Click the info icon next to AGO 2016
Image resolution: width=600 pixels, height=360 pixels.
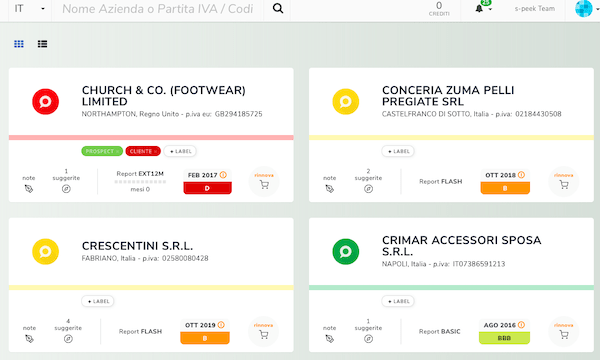[521, 325]
